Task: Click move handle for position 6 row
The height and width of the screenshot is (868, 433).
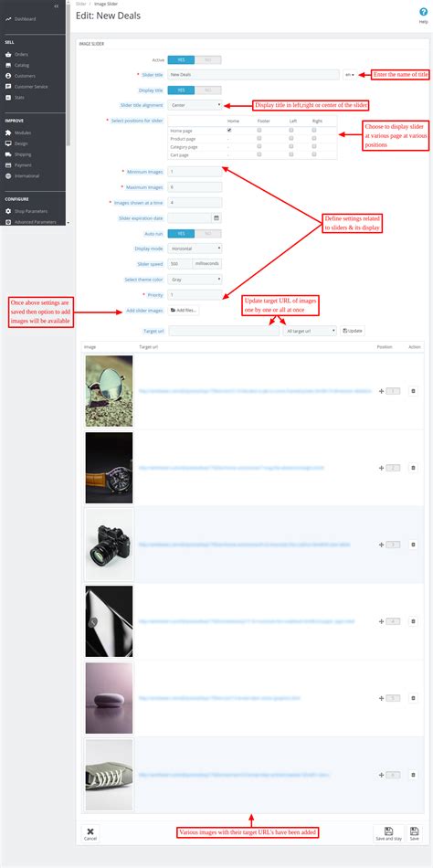Action: (381, 775)
